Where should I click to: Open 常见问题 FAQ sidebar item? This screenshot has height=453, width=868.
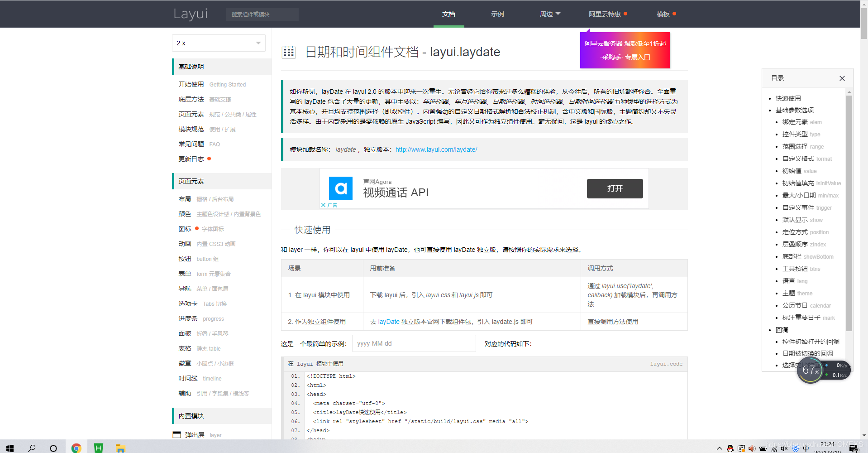(x=199, y=144)
